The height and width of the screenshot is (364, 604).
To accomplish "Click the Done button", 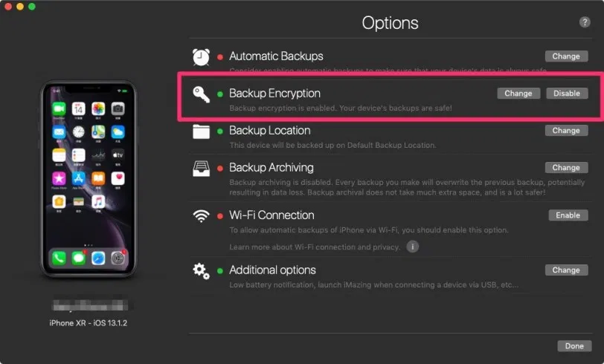I will pyautogui.click(x=574, y=346).
